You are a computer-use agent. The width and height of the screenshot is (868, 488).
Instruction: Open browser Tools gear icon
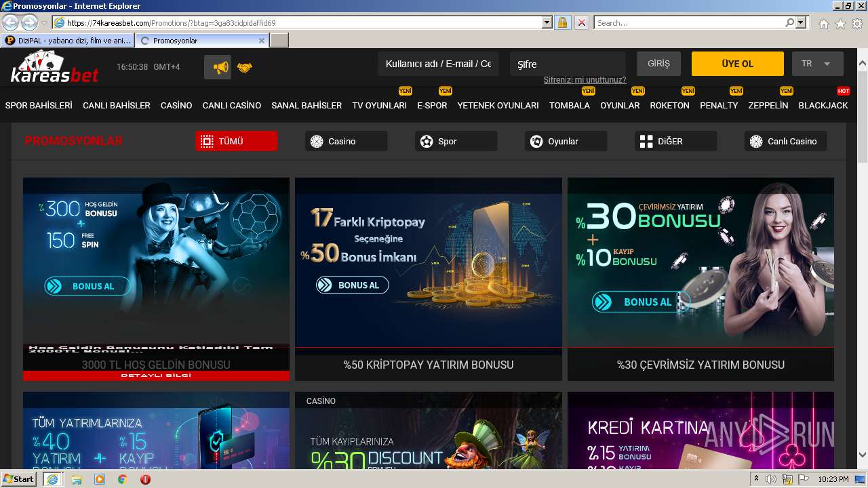point(857,24)
